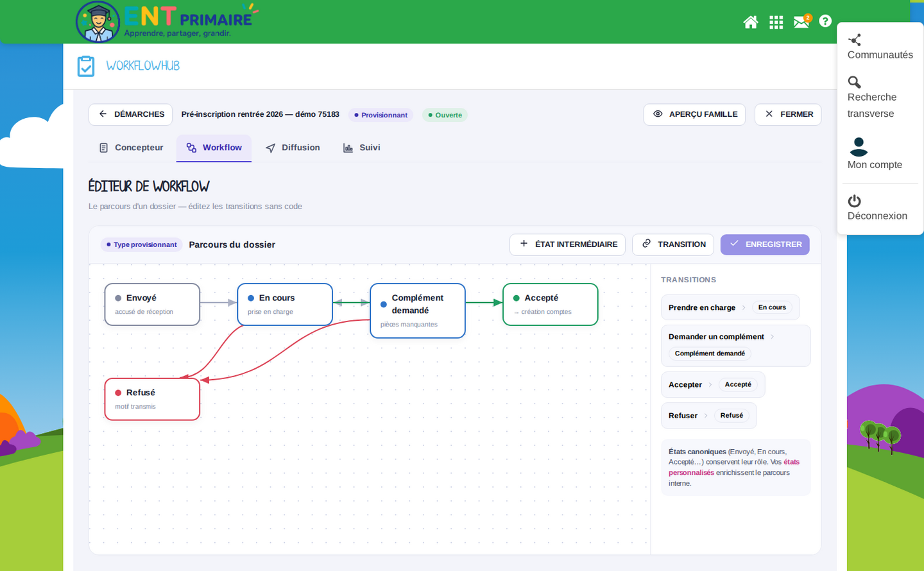
Task: Click the TRANSITIONS panel heading
Action: coord(689,280)
